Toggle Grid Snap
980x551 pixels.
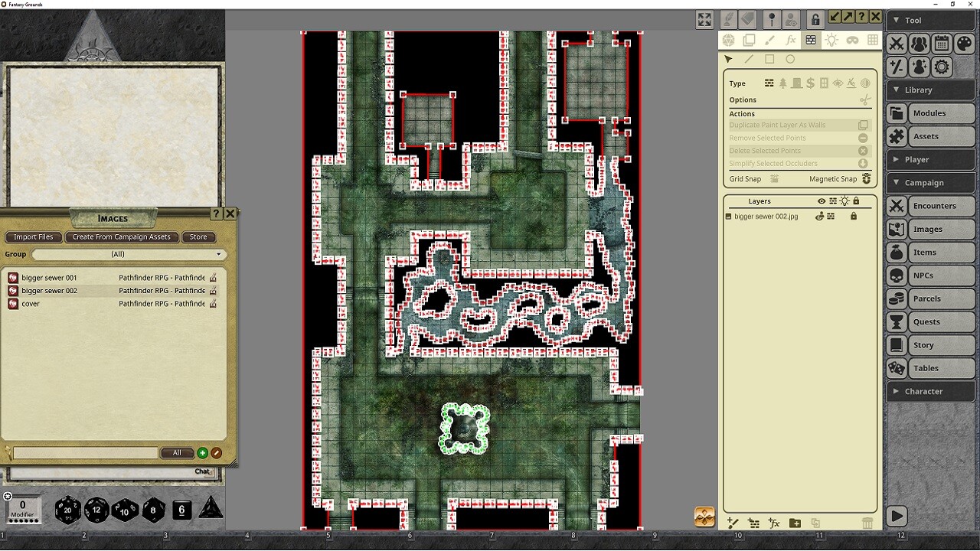(775, 178)
